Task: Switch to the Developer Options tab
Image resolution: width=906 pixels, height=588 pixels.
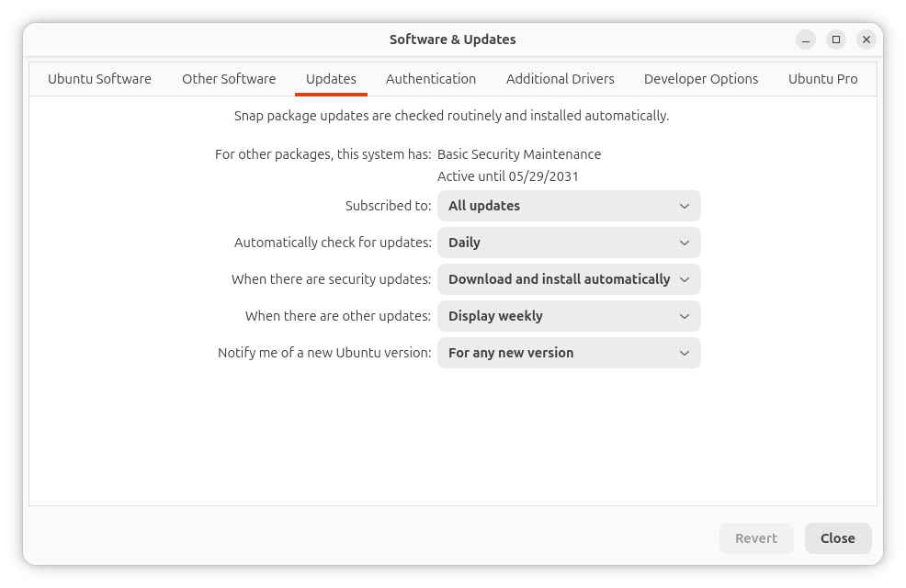Action: (701, 79)
